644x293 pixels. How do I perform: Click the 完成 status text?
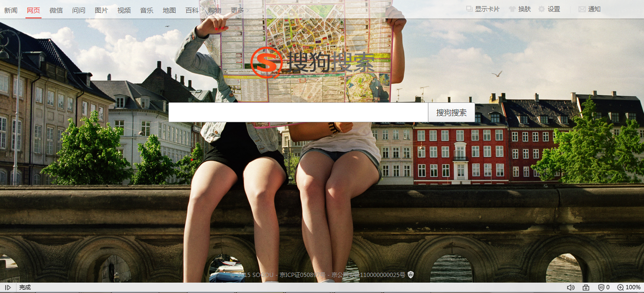pos(25,287)
